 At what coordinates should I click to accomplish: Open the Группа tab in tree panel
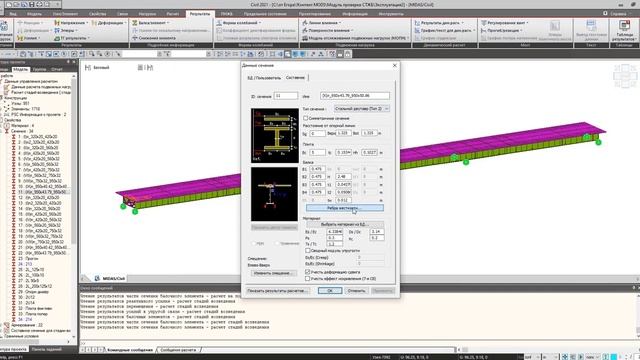(39, 69)
